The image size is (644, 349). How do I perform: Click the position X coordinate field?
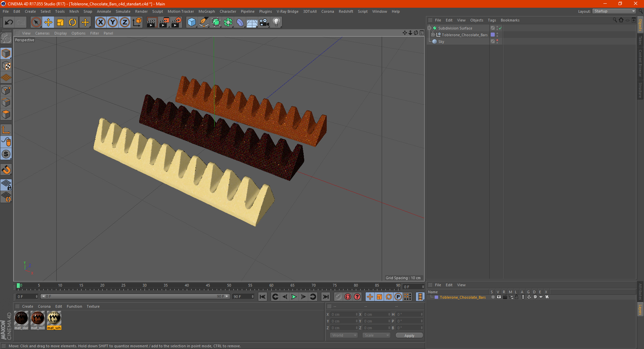coord(344,314)
